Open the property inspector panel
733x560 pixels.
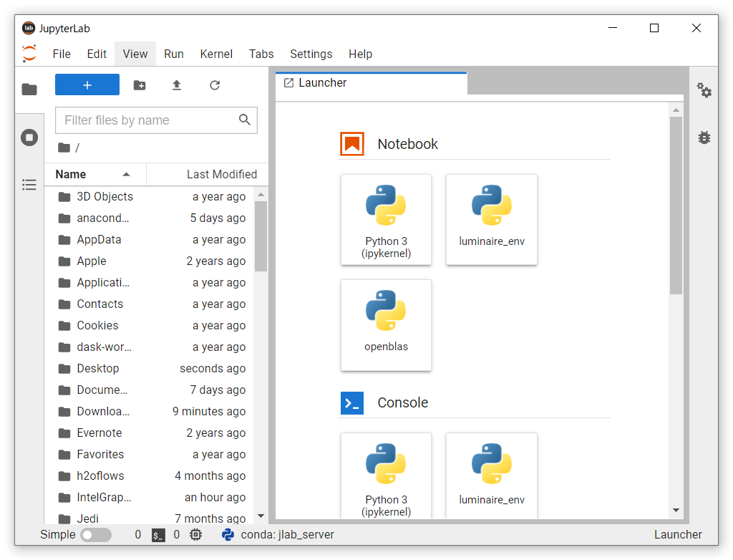704,91
